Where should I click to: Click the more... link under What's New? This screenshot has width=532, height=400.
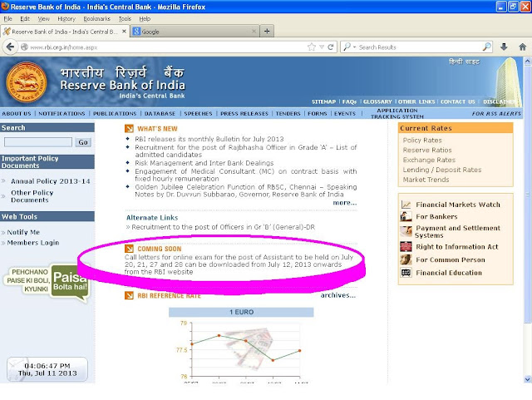click(345, 202)
